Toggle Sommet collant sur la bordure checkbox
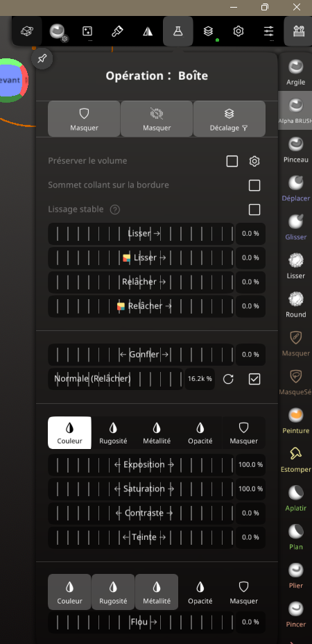312x644 pixels. [254, 185]
